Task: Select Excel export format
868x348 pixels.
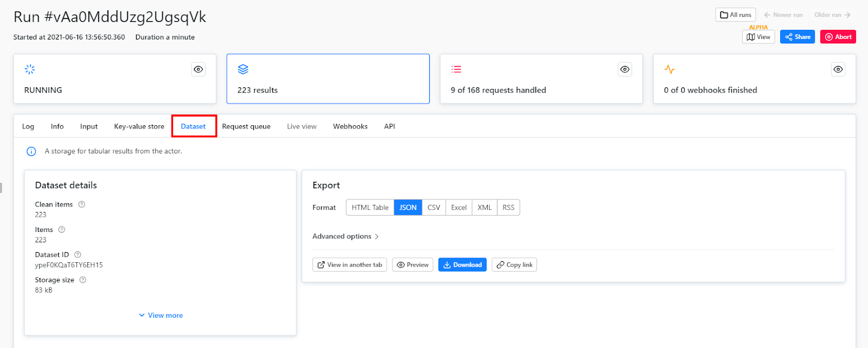Action: pyautogui.click(x=459, y=208)
